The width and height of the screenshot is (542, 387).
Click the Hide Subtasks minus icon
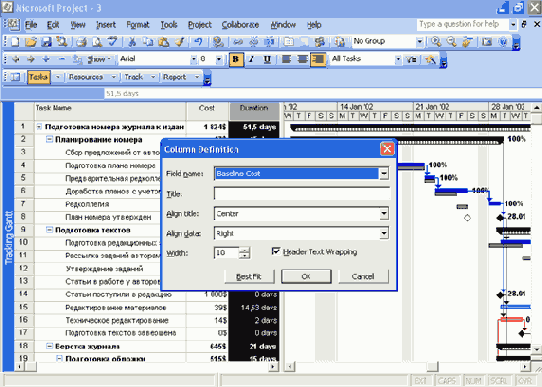pyautogui.click(x=62, y=59)
